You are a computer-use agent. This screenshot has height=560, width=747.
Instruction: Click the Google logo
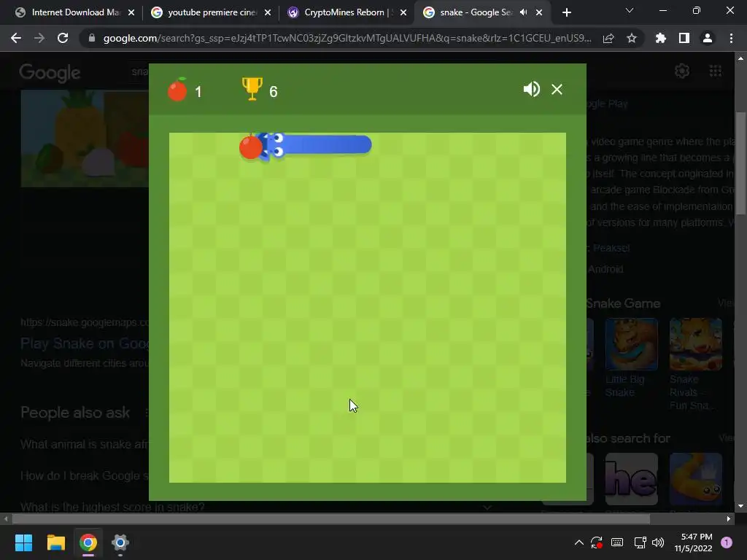50,73
